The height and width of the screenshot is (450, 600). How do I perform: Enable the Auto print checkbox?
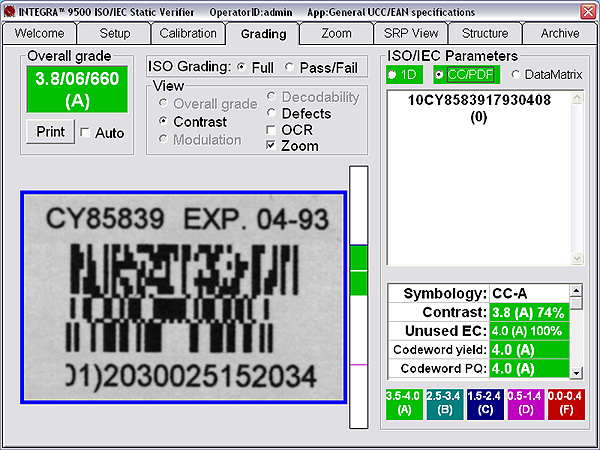click(x=85, y=133)
